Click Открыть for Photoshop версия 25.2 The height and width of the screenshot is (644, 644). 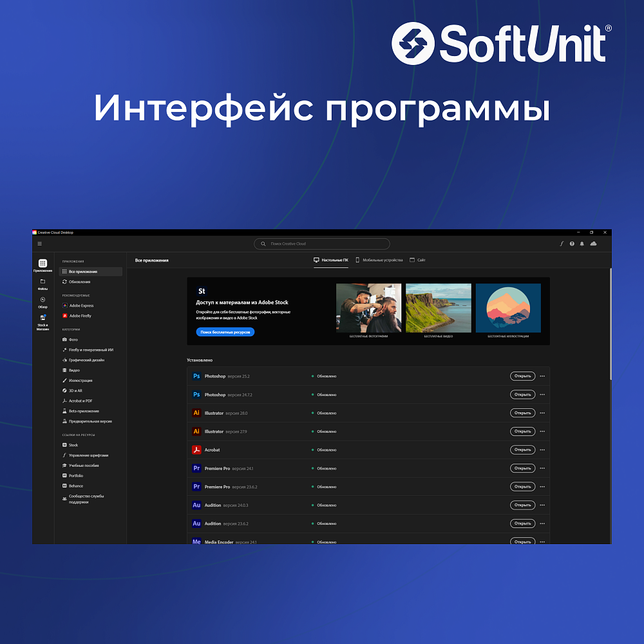[522, 376]
